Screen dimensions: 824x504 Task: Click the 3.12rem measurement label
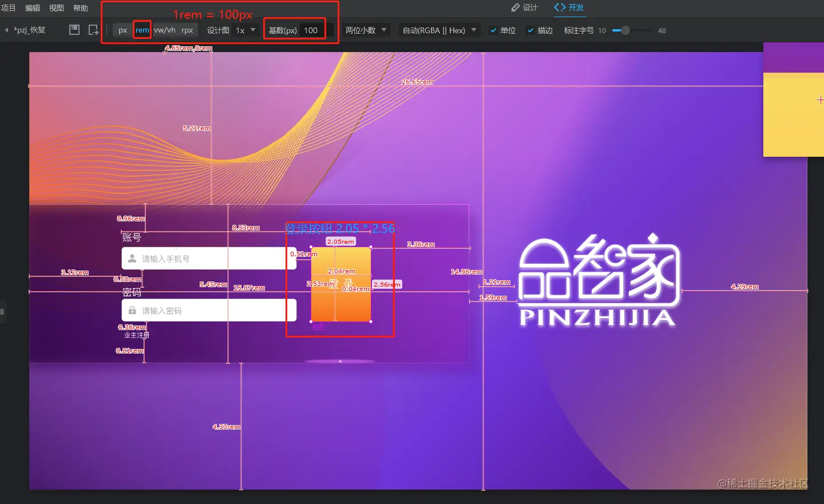pyautogui.click(x=75, y=272)
